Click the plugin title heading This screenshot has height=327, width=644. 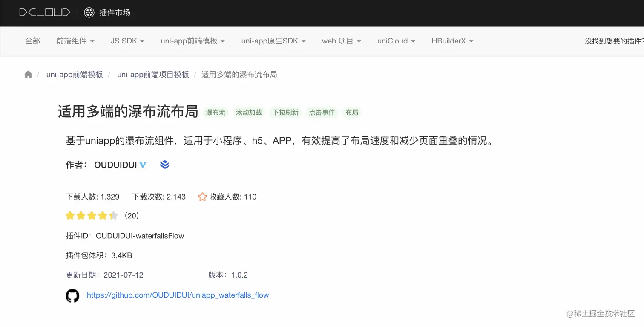(128, 112)
